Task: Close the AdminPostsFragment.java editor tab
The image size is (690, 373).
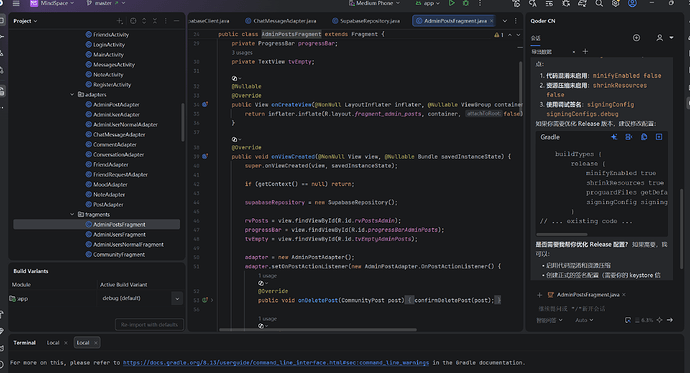Action: [492, 21]
